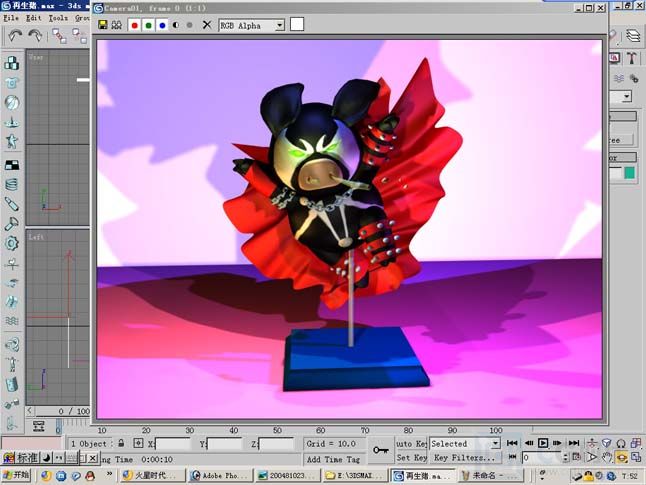Play the animation
This screenshot has width=646, height=485.
(543, 443)
